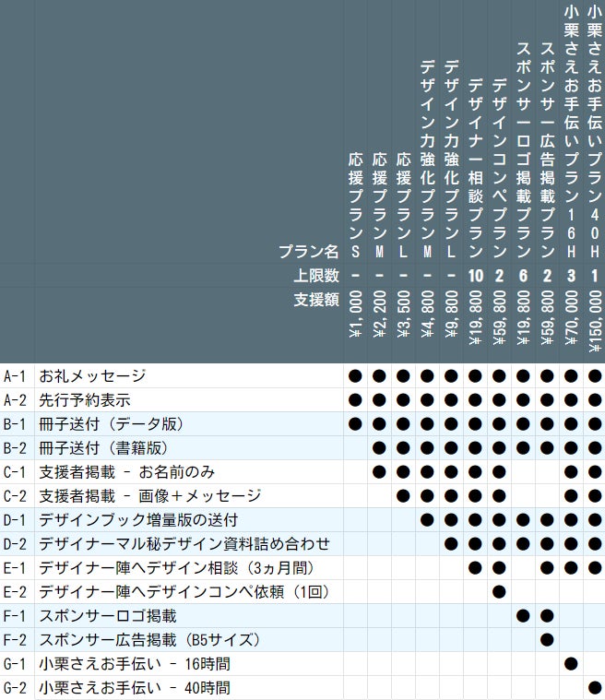Click the first dot in the F-1 sponsor logo row

[x=523, y=615]
